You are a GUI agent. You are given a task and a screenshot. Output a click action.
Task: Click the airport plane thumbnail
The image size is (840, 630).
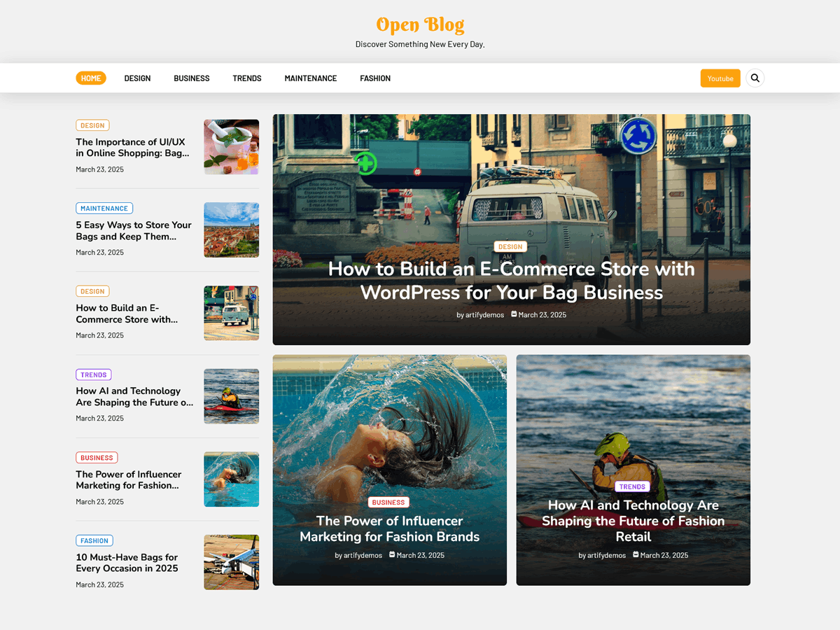[x=232, y=562]
